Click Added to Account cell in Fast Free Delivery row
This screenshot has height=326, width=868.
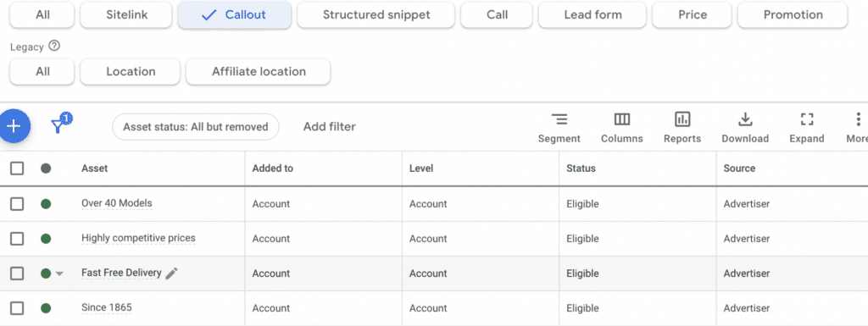coord(270,274)
